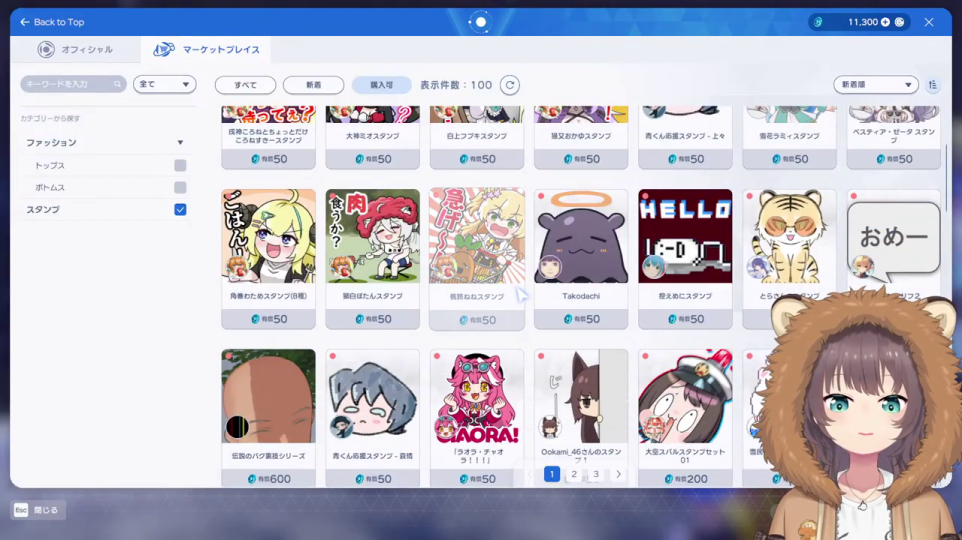This screenshot has height=540, width=962.
Task: Check the ボトムス category checkbox
Action: pyautogui.click(x=180, y=187)
